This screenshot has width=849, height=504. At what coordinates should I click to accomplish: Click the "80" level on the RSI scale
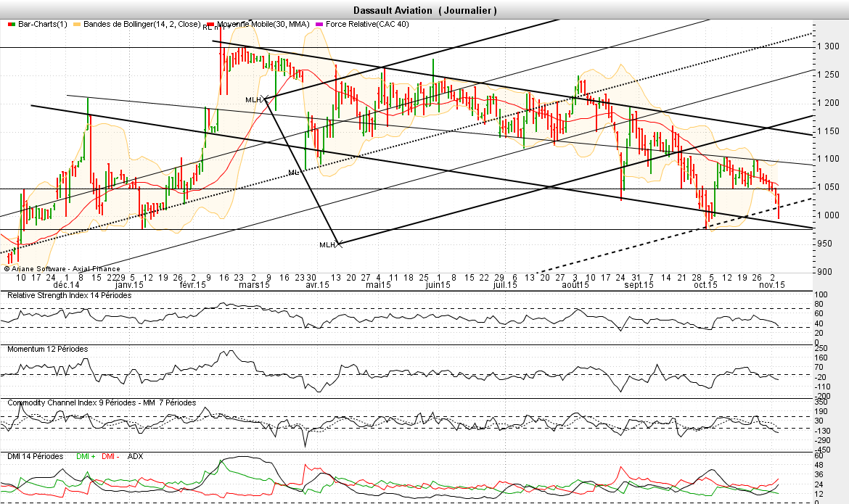[819, 305]
